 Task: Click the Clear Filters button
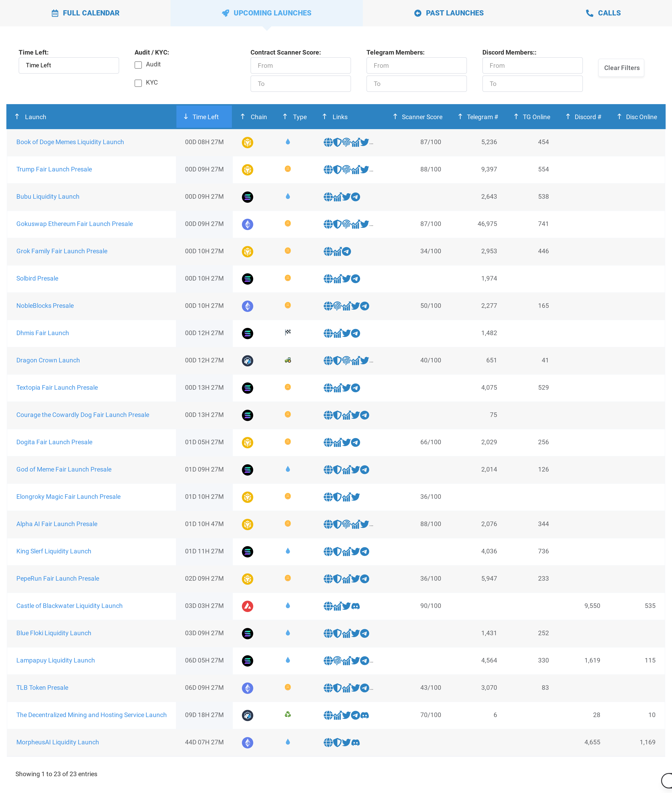pos(621,68)
